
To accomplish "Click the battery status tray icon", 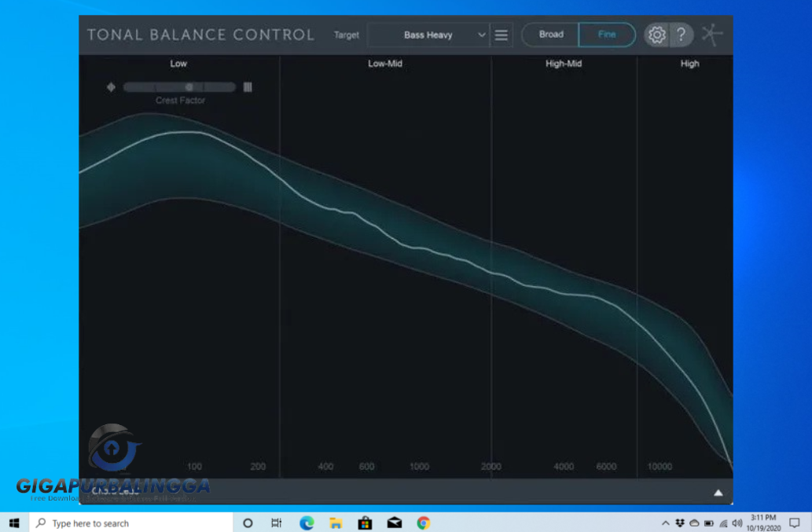I will 709,523.
